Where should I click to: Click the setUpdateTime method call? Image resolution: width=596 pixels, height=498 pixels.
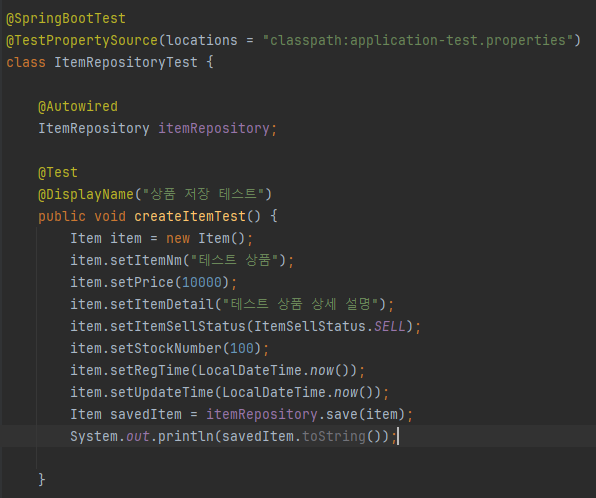point(162,393)
